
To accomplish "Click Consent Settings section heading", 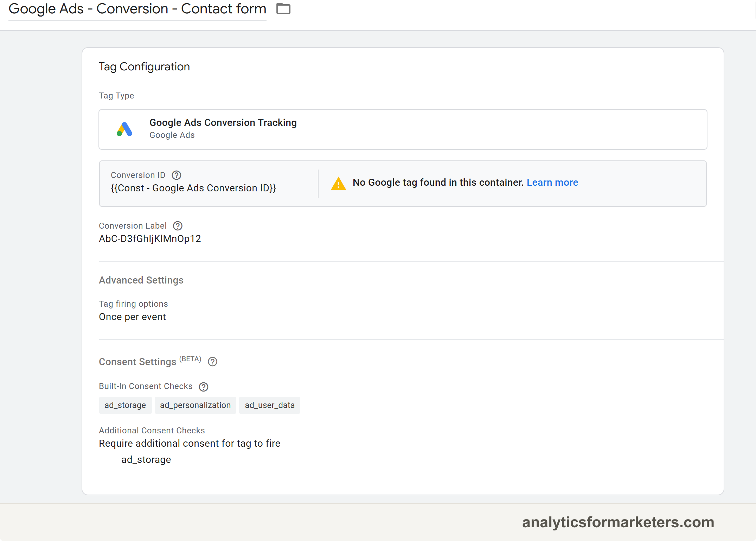I will [x=137, y=362].
